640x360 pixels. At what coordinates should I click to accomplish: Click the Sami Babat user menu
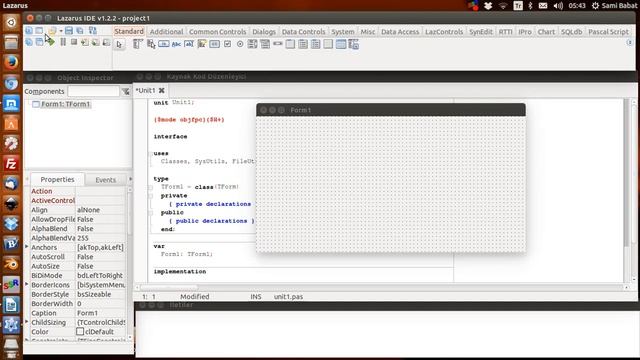point(614,6)
